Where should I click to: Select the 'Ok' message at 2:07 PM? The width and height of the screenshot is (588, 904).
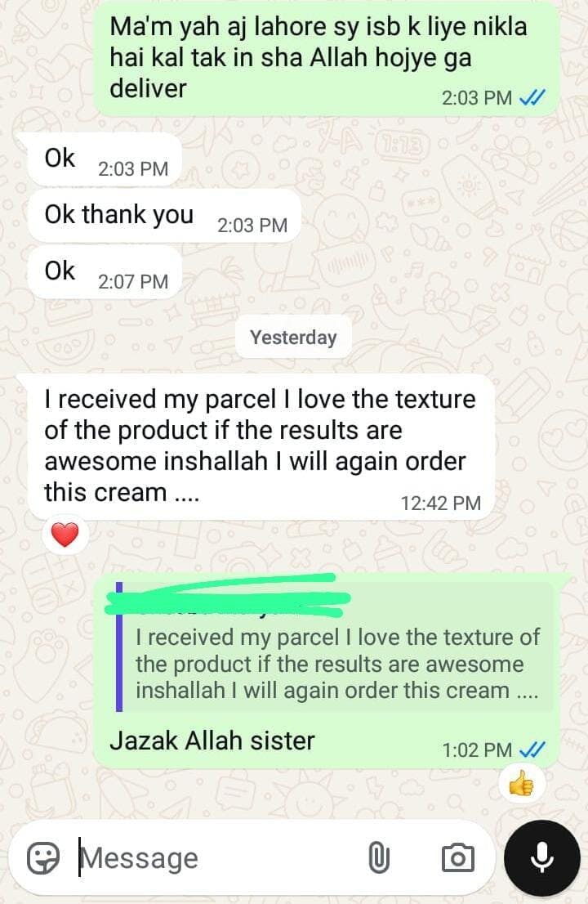pyautogui.click(x=105, y=272)
